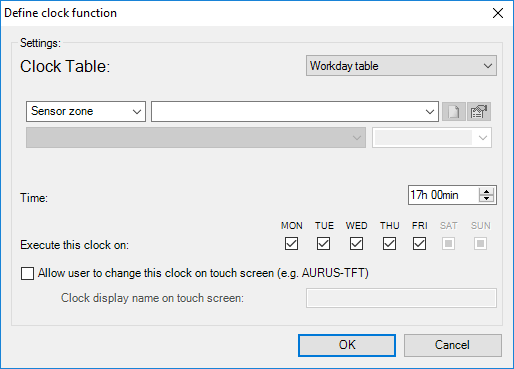514x369 pixels.
Task: Click the SUN checkbox
Action: [x=480, y=244]
